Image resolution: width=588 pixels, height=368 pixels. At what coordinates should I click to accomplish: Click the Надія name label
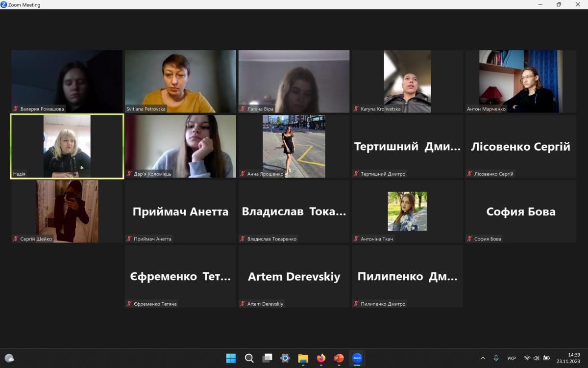coord(20,174)
